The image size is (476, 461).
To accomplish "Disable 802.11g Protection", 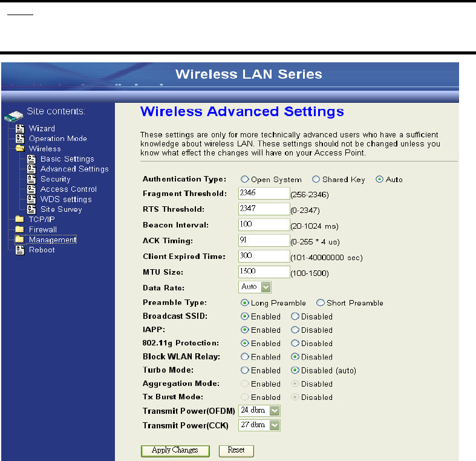I will click(x=295, y=343).
